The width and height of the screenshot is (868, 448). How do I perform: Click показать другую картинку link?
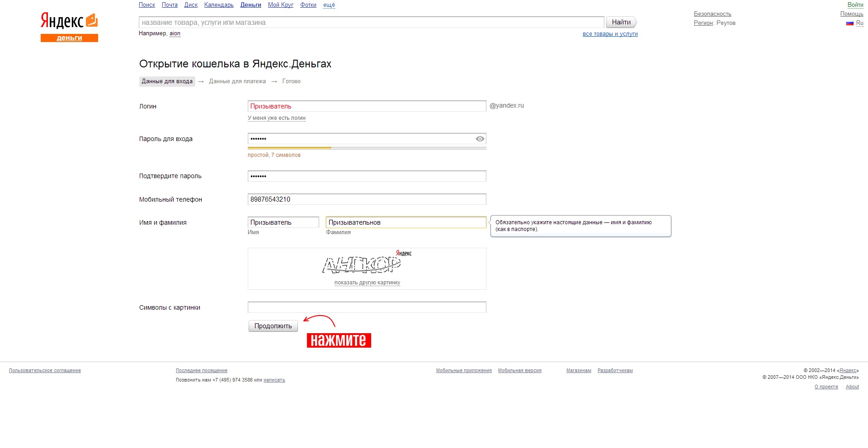(x=367, y=283)
